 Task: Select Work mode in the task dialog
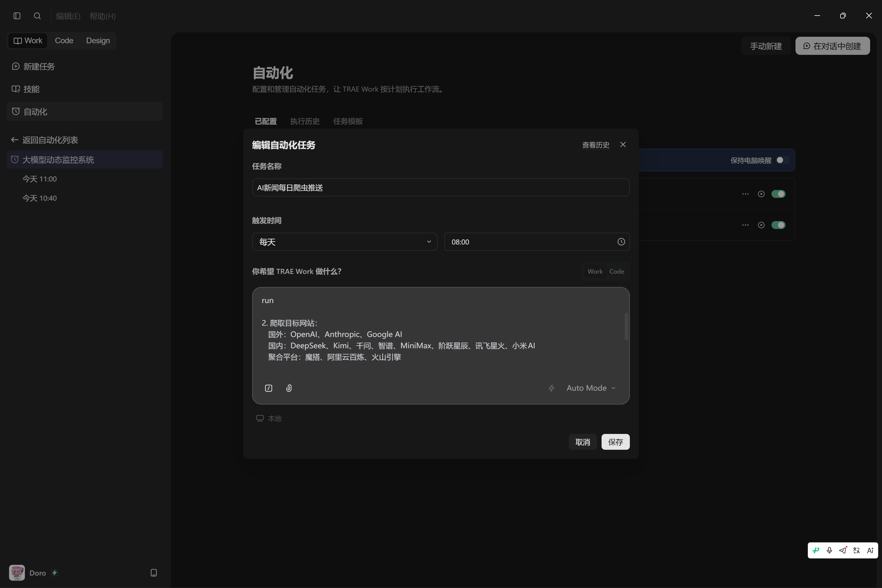(595, 271)
